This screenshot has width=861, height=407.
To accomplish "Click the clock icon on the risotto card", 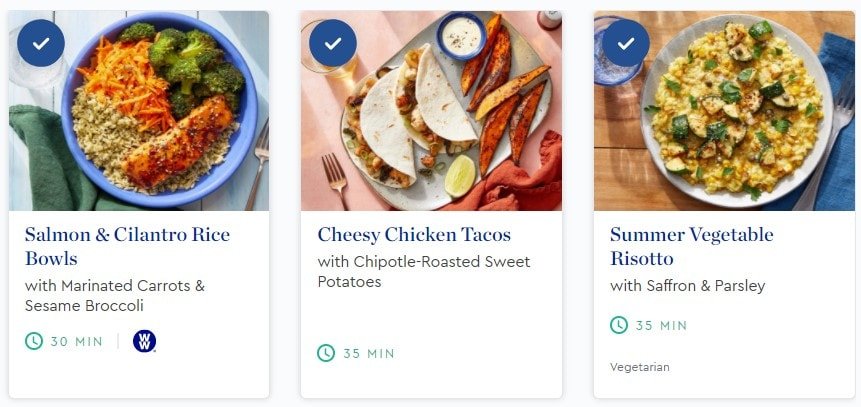I will [619, 325].
